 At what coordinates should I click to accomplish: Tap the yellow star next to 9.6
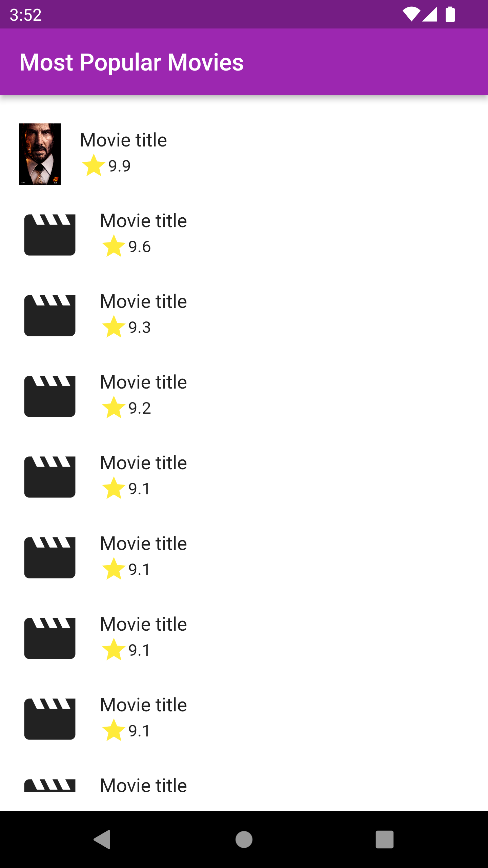point(114,246)
